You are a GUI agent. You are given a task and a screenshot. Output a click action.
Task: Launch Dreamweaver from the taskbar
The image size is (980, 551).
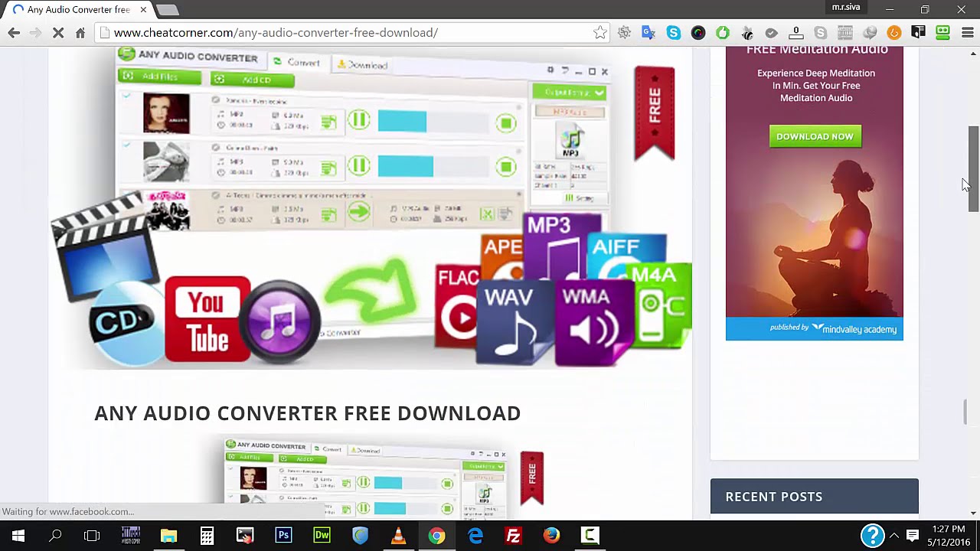322,536
